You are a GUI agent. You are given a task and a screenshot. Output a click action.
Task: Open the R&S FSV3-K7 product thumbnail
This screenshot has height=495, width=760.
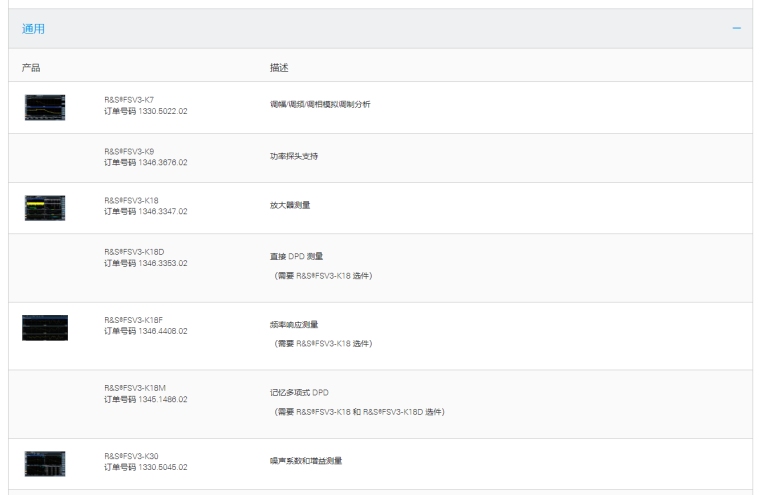tap(45, 105)
